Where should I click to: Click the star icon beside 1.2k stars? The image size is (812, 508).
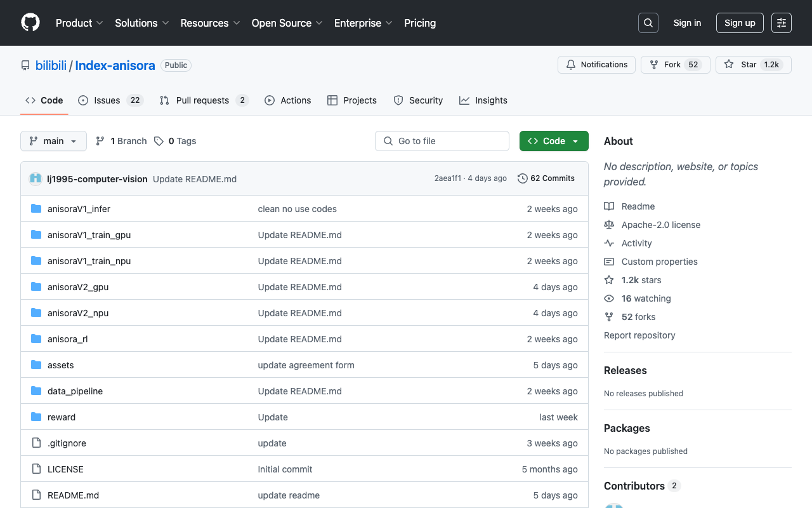tap(609, 280)
